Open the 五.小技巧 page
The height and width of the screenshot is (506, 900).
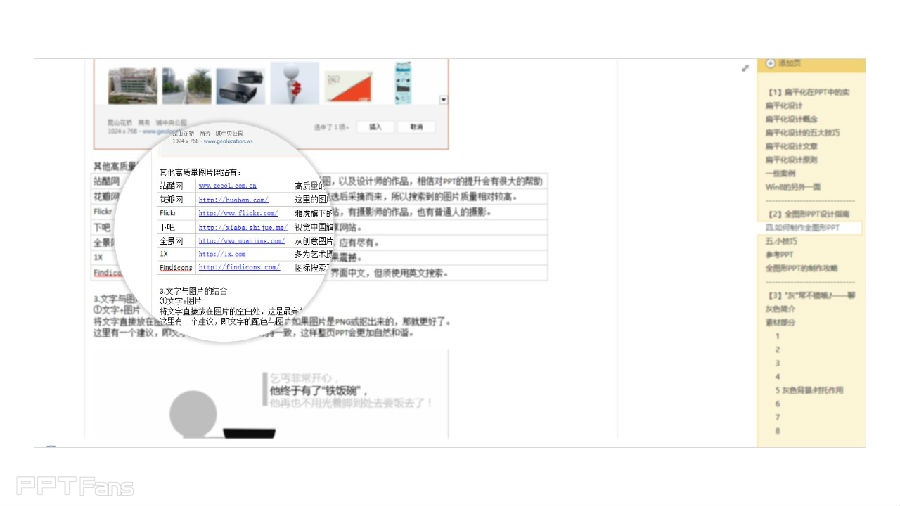781,242
